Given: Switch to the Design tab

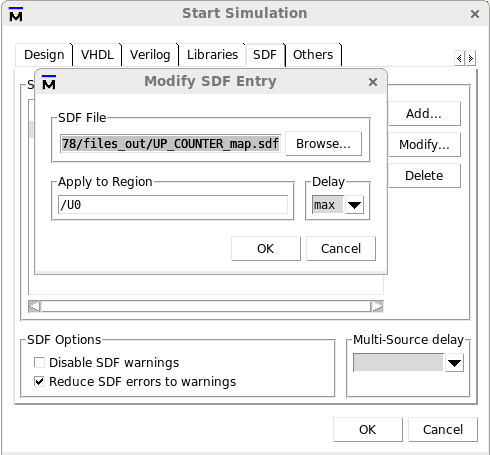Looking at the screenshot, I should pos(44,55).
